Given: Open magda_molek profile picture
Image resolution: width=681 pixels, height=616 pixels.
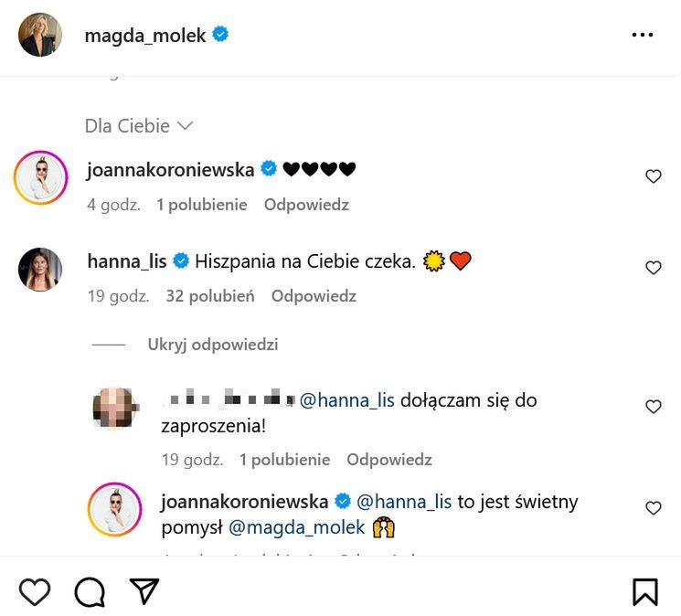Looking at the screenshot, I should 40,35.
